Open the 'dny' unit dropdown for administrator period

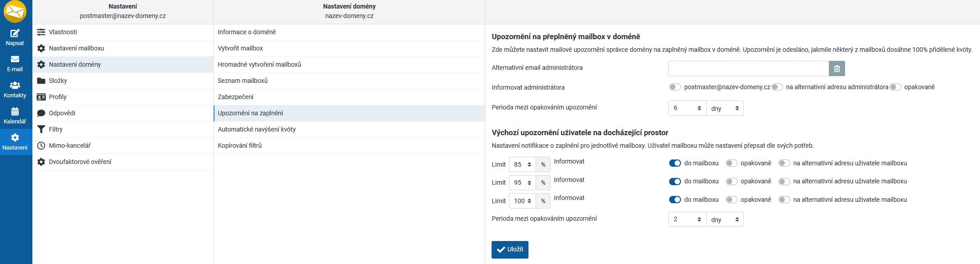725,108
